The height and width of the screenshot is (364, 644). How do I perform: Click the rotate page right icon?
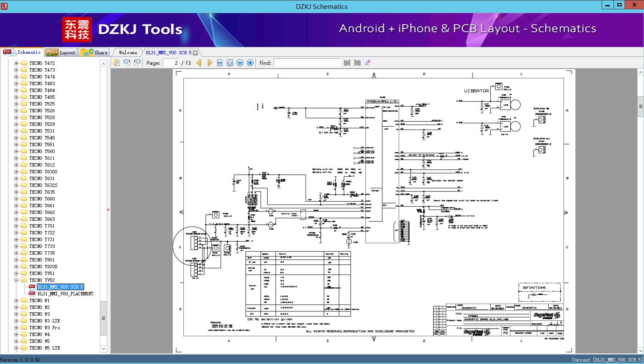[x=137, y=63]
